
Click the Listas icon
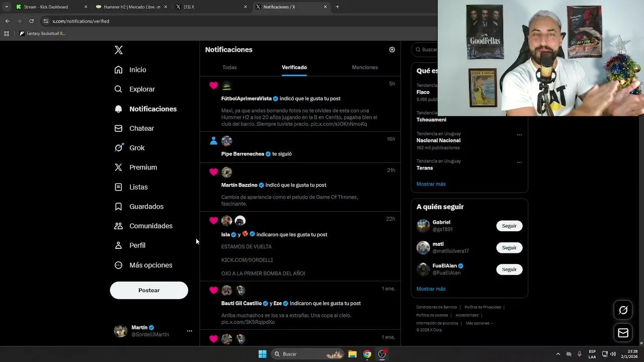point(118,187)
